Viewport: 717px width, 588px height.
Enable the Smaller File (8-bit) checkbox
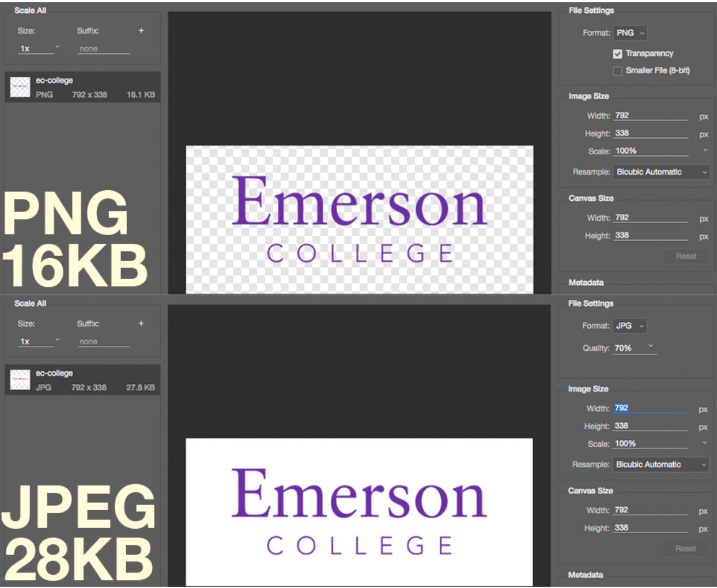point(617,71)
